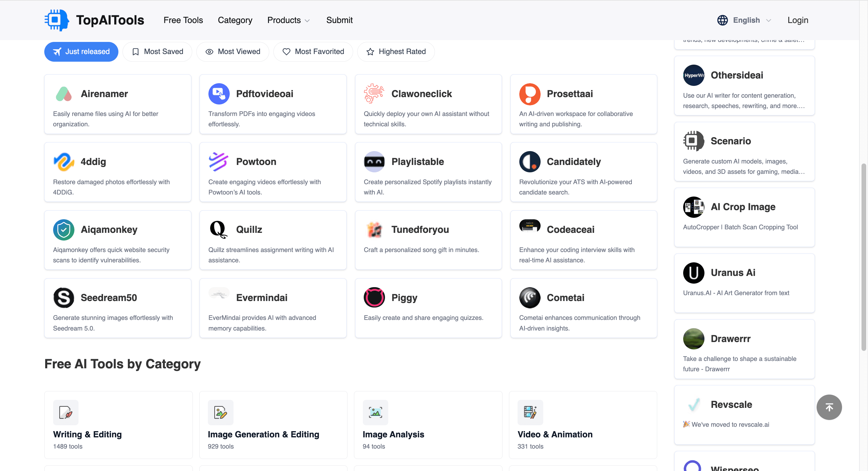This screenshot has height=471, width=868.
Task: Click the Quillz Q icon
Action: click(x=219, y=230)
